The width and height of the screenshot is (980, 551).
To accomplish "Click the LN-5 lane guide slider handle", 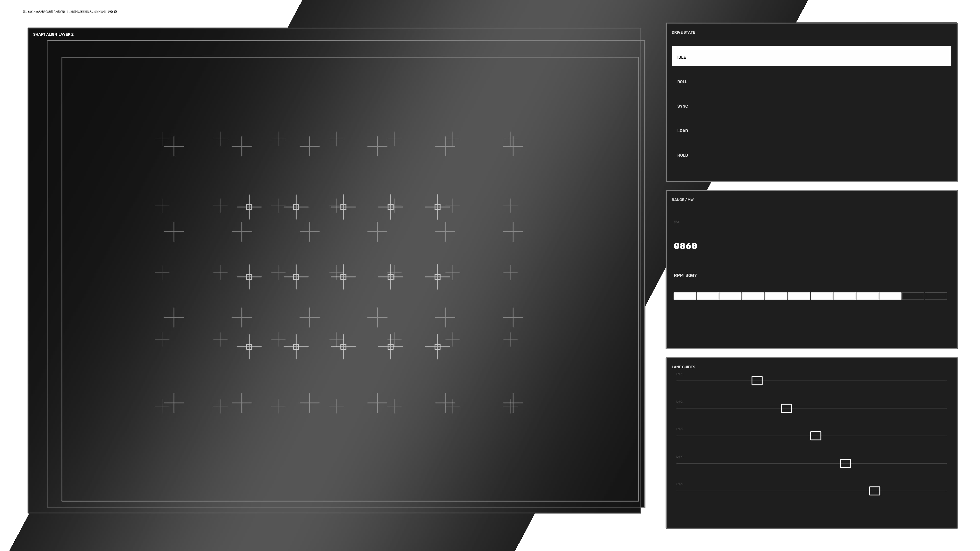I will pos(874,491).
